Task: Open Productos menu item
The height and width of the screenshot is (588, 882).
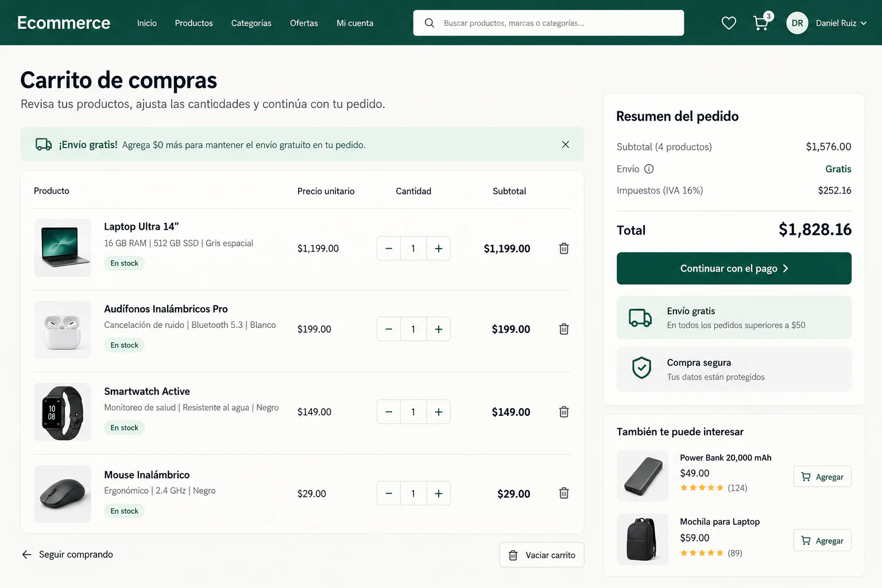Action: click(194, 23)
